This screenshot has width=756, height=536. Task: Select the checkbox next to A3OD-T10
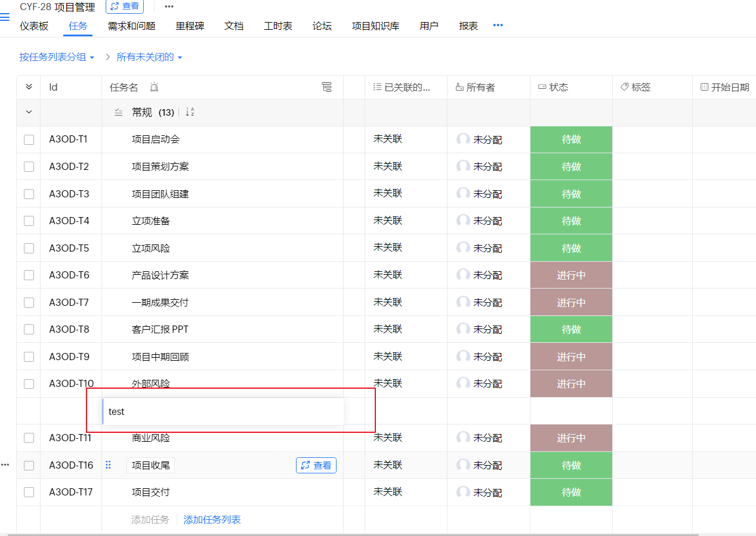[x=29, y=384]
